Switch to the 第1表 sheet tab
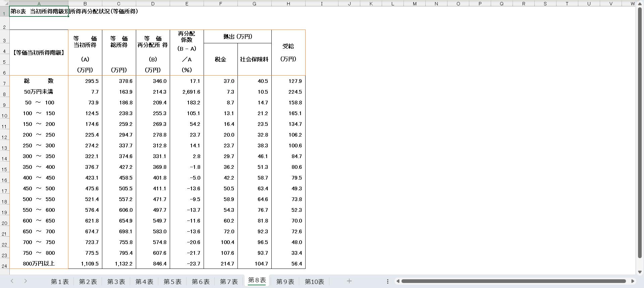Screen dimensions: 644x288 [60, 282]
